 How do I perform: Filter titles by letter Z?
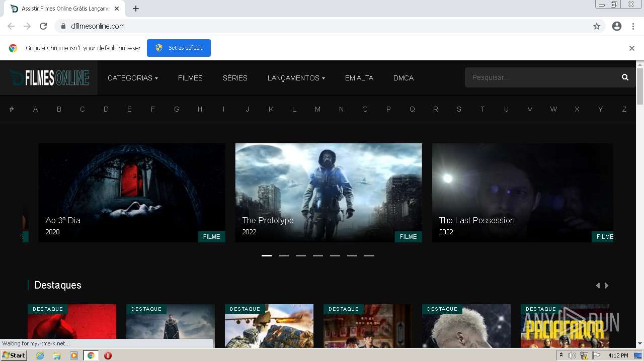pyautogui.click(x=624, y=109)
